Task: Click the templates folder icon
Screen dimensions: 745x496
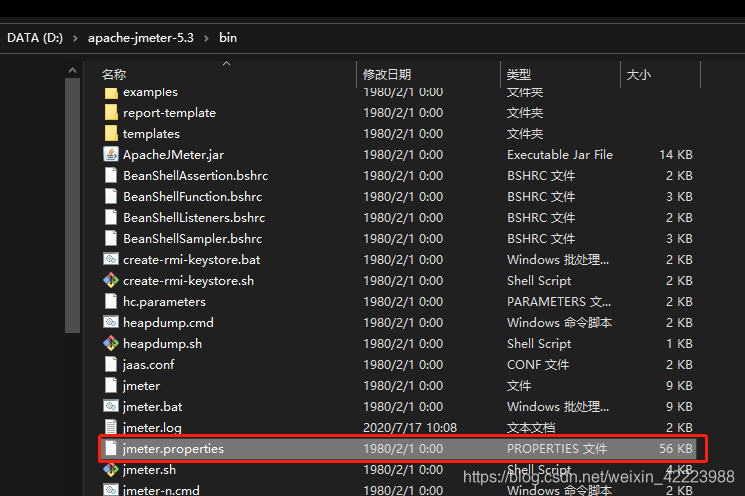Action: click(111, 134)
